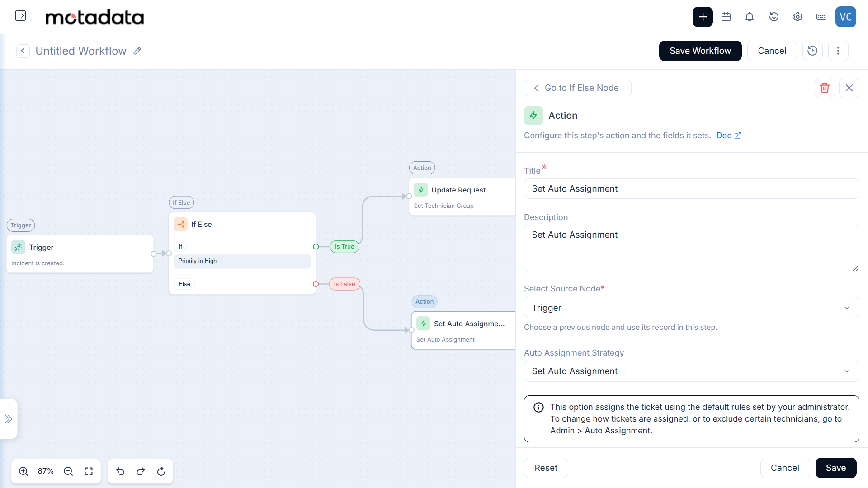868x488 pixels.
Task: Cancel the workflow editing in header
Action: click(x=772, y=51)
